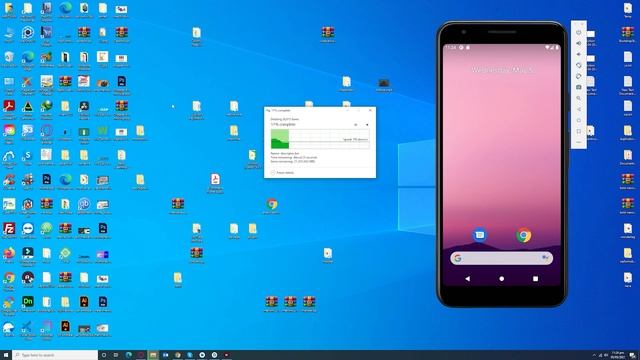Image resolution: width=640 pixels, height=360 pixels.
Task: Select the video file thumbnail on the desktop
Action: point(383,84)
